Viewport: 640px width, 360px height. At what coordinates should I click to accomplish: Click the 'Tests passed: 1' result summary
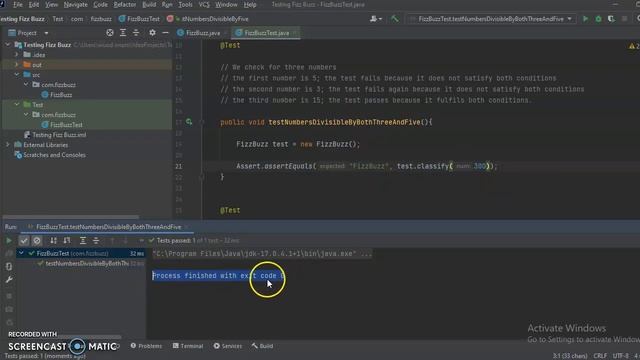(176, 240)
